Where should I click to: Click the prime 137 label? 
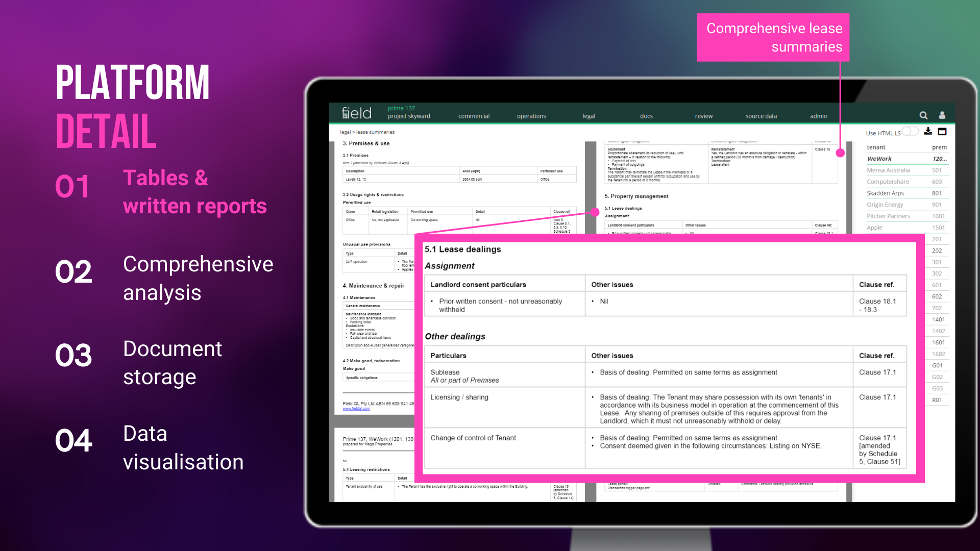(401, 108)
